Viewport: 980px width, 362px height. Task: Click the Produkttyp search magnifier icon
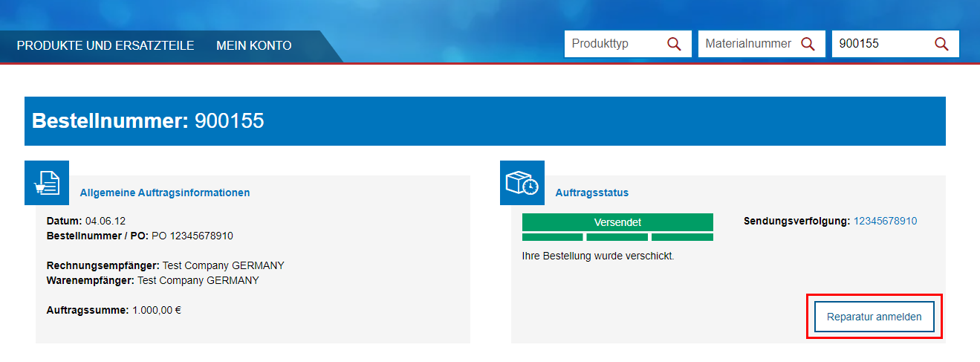coord(674,44)
